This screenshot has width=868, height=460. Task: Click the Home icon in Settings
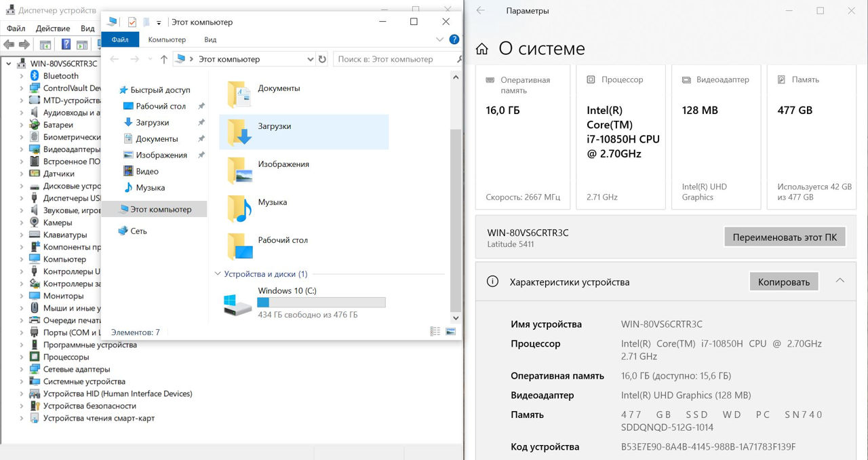(x=482, y=50)
